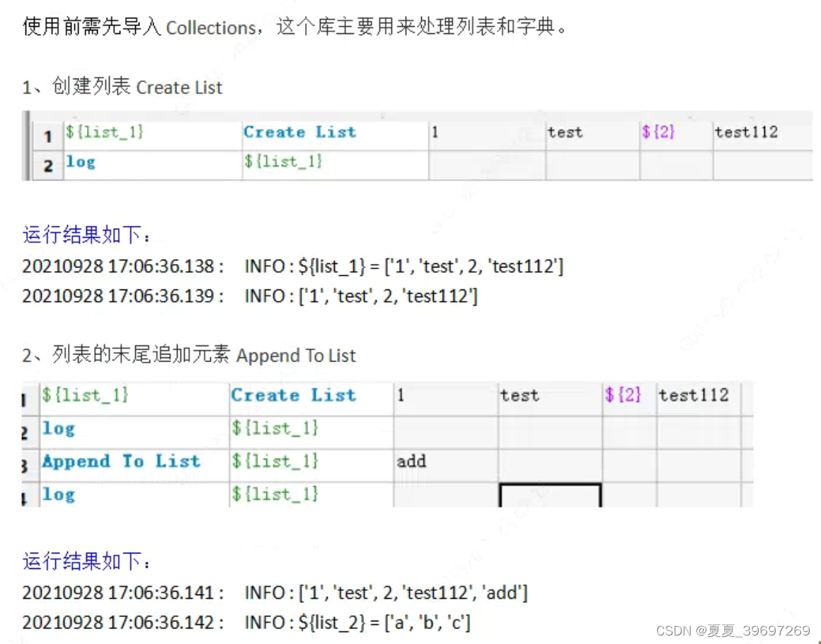
Task: Click the log keyword in row 2
Action: [79, 162]
